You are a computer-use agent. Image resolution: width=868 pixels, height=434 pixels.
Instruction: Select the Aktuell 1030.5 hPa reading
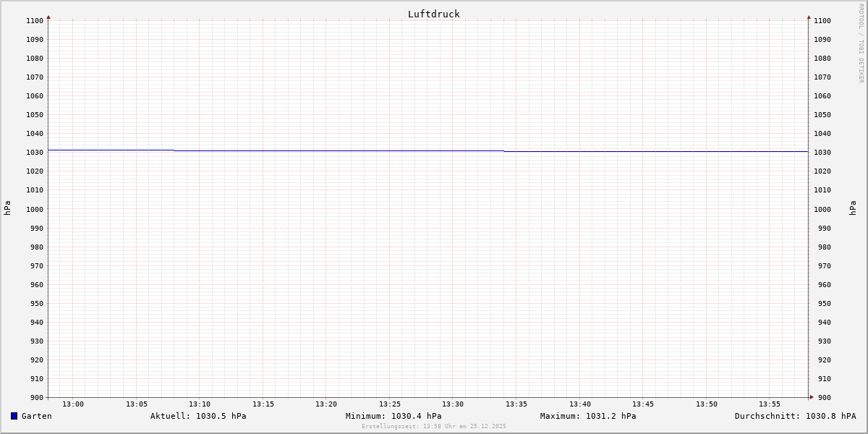pos(198,416)
